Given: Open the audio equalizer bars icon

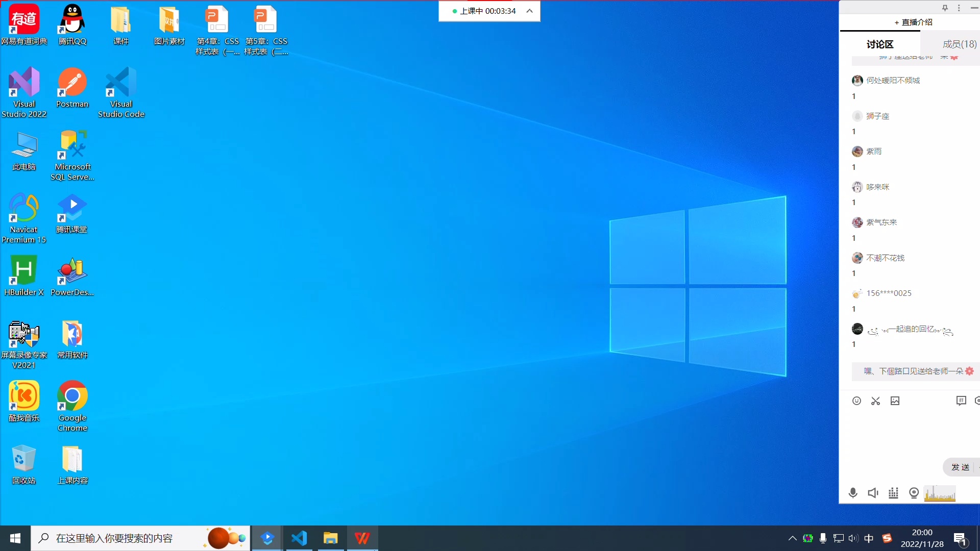Looking at the screenshot, I should tap(893, 493).
